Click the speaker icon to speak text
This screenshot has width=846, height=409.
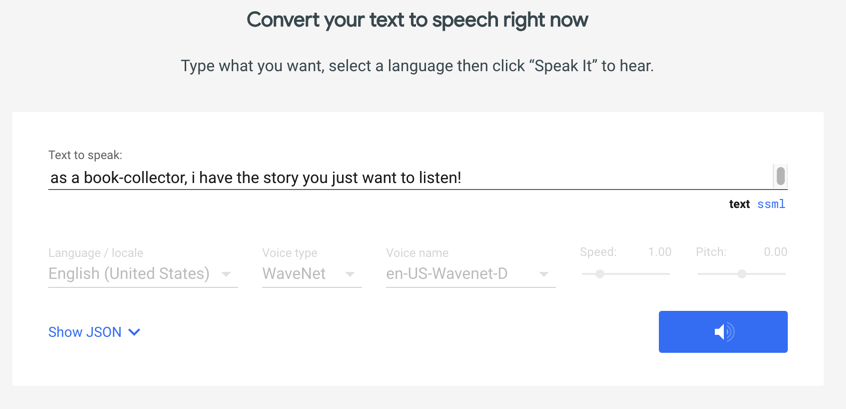pos(723,332)
